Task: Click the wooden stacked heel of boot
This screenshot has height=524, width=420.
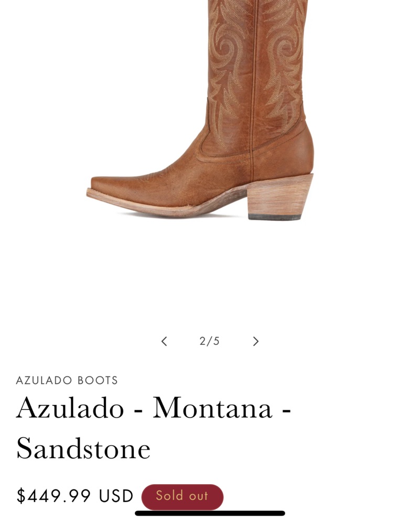Action: point(280,195)
